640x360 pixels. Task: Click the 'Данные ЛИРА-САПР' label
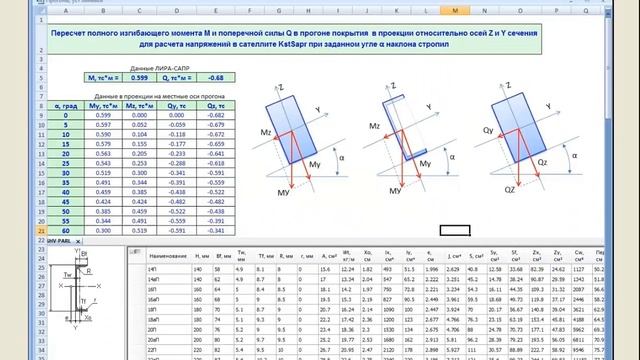(160, 68)
